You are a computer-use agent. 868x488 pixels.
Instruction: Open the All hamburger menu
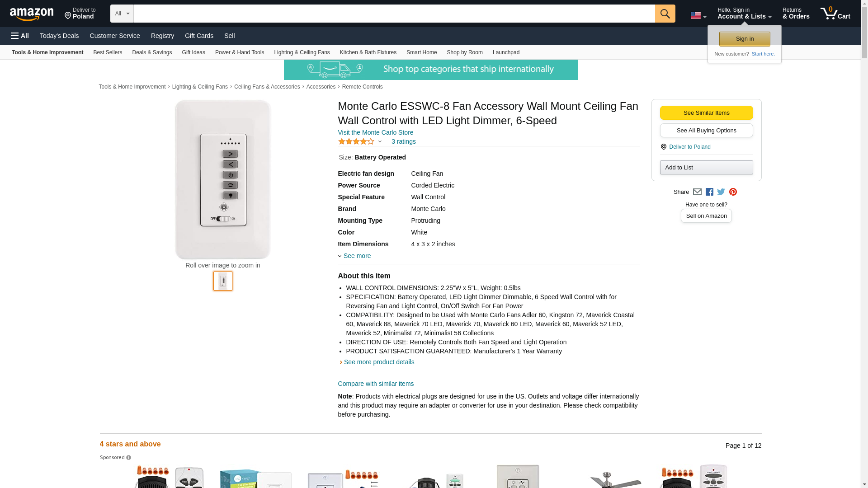click(20, 36)
